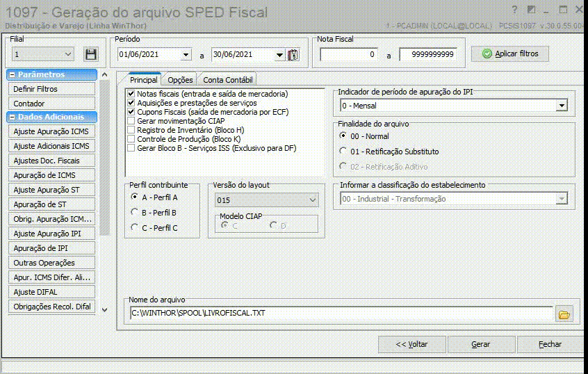Screen dimensions: 588x374
Task: Open the period calendar icon after end date
Action: tap(293, 55)
